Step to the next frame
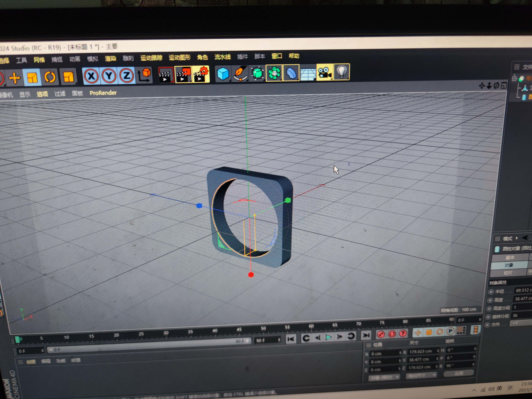The height and width of the screenshot is (399, 532). [340, 336]
